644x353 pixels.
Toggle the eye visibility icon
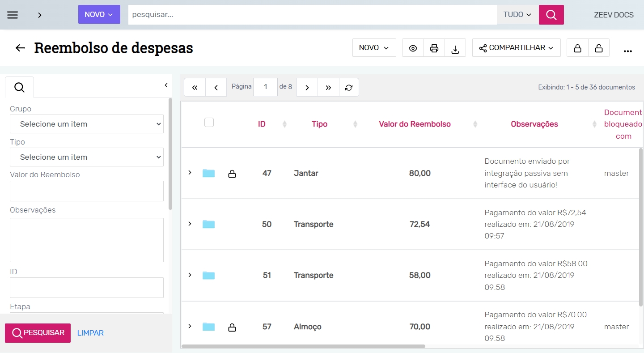tap(413, 48)
